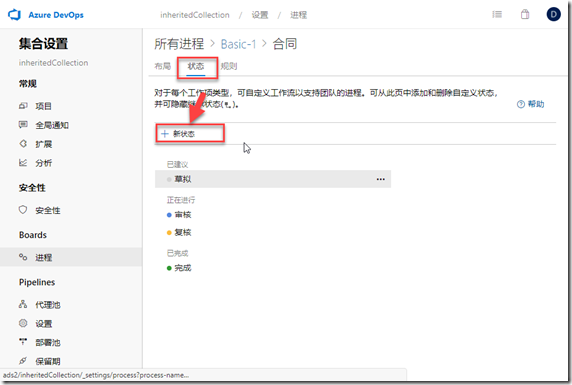
Task: Open the 进程 breadcrumb in header
Action: (298, 15)
